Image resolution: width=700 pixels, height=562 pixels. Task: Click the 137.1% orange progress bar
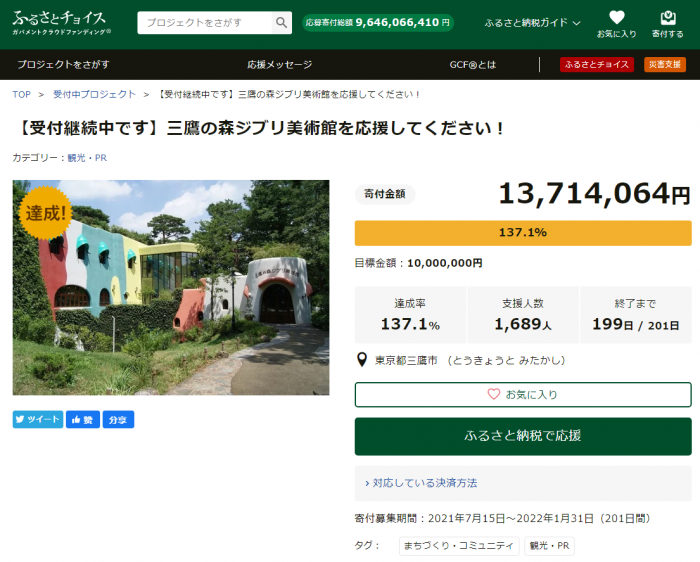coord(522,233)
